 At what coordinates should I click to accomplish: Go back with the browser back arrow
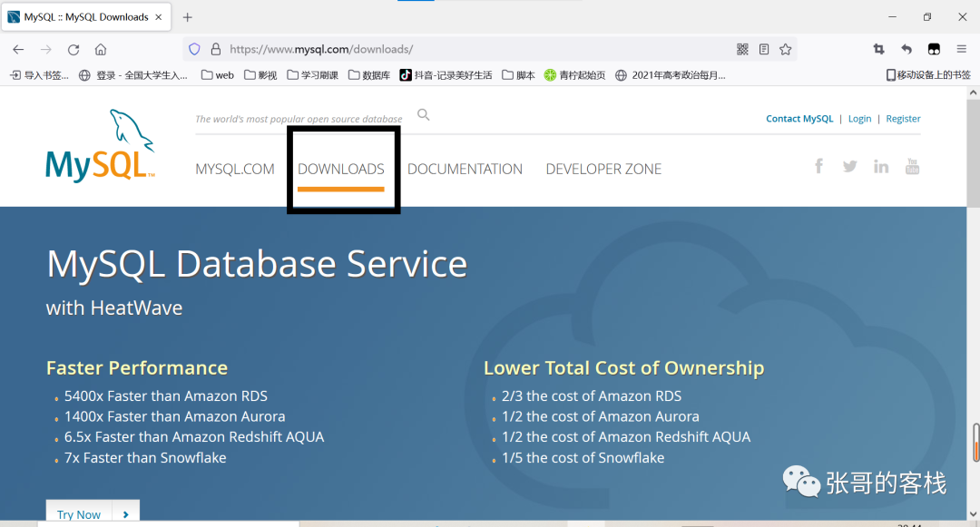point(18,49)
